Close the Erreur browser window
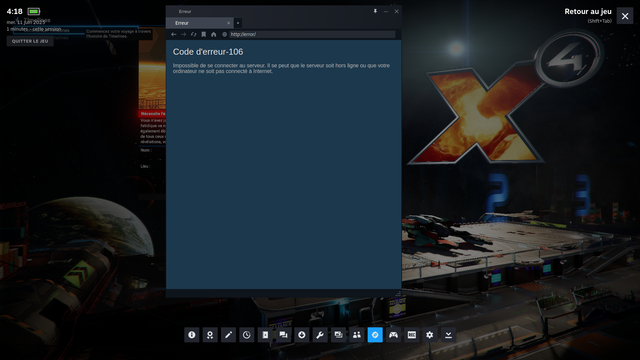The image size is (640, 360). coord(396,11)
